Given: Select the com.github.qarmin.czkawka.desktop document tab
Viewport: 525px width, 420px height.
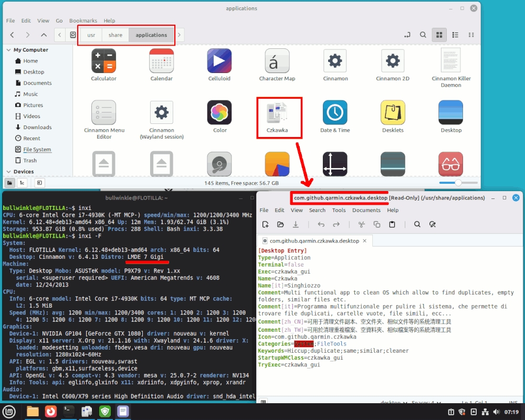Looking at the screenshot, I should pyautogui.click(x=314, y=241).
